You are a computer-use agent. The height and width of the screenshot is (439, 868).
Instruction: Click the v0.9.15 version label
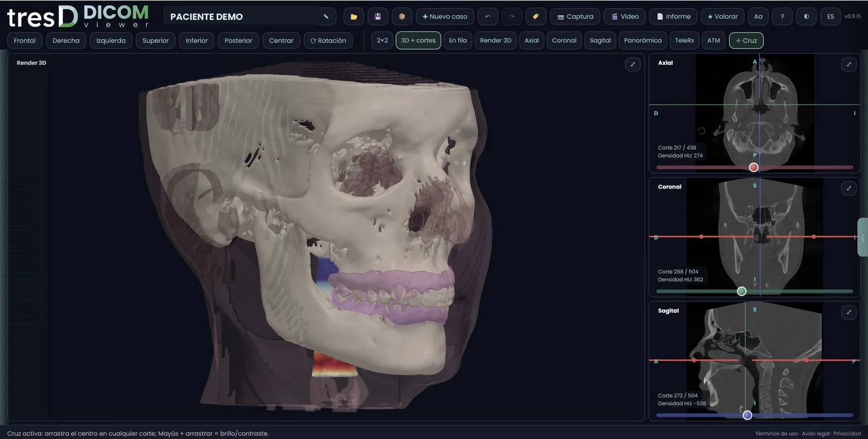tap(852, 16)
